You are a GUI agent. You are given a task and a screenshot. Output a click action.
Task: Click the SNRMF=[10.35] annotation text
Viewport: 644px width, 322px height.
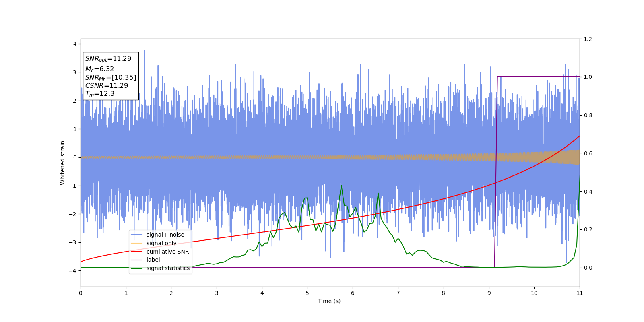[111, 78]
